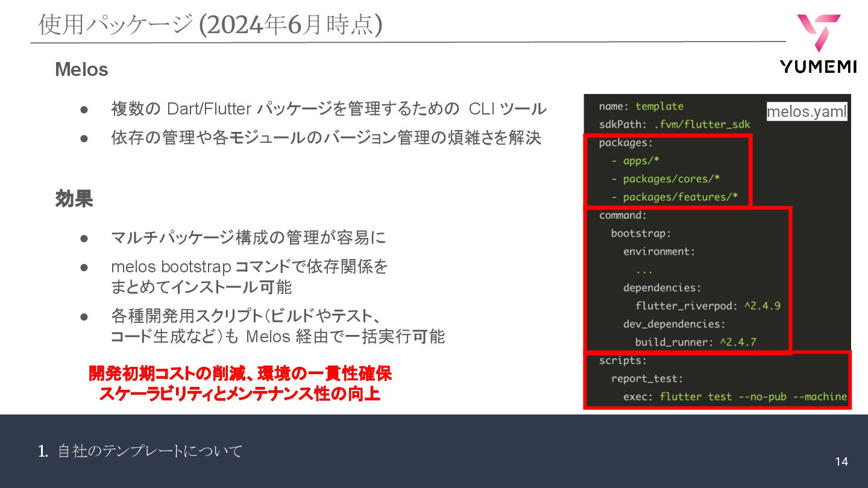Click the bullet 'マルチパッケージ構成の管理が容易に'
The height and width of the screenshot is (488, 868).
click(x=248, y=237)
